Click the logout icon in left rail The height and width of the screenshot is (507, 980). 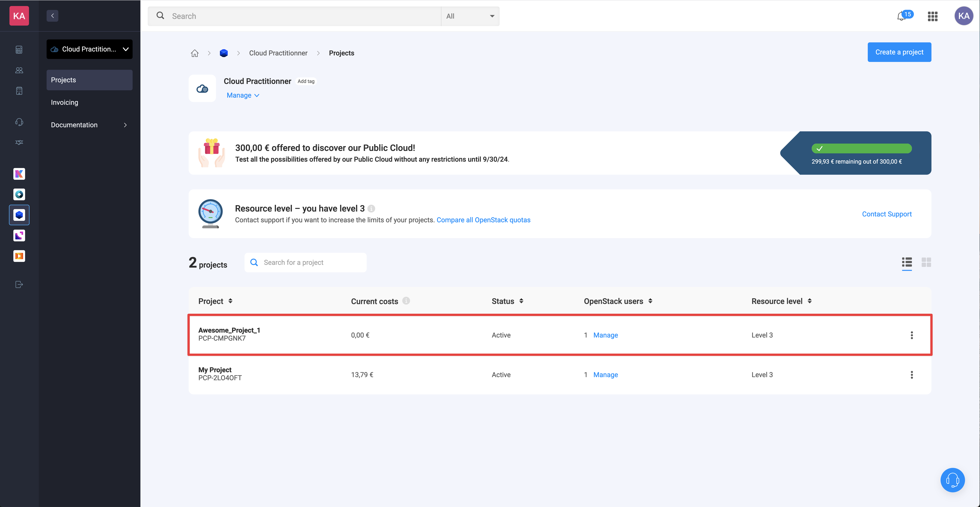[19, 284]
